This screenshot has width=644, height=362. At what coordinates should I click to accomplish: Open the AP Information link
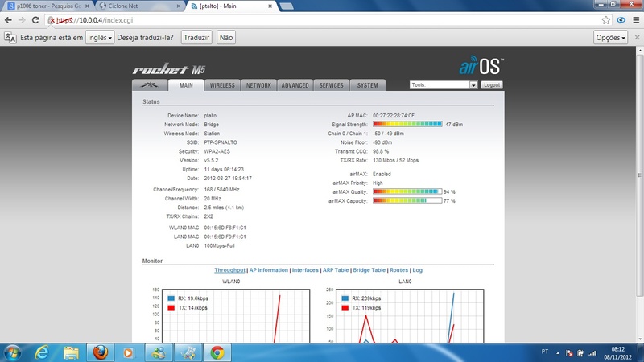click(x=269, y=270)
